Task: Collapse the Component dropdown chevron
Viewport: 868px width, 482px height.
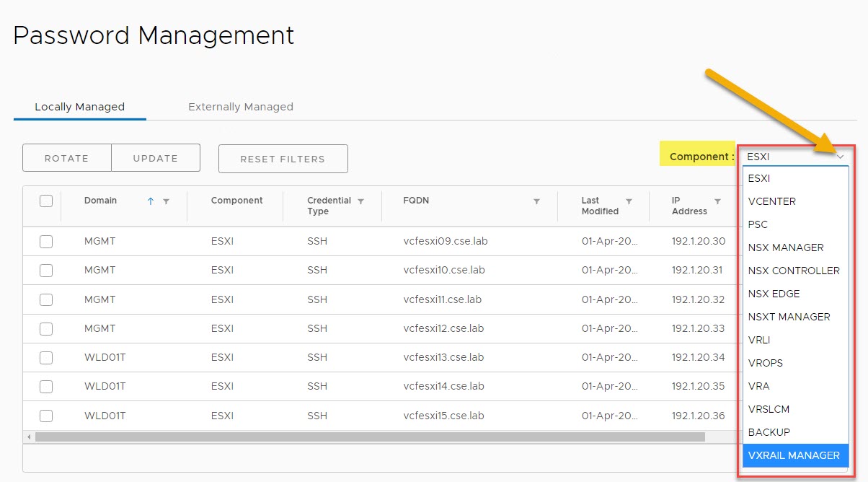Action: pyautogui.click(x=840, y=157)
